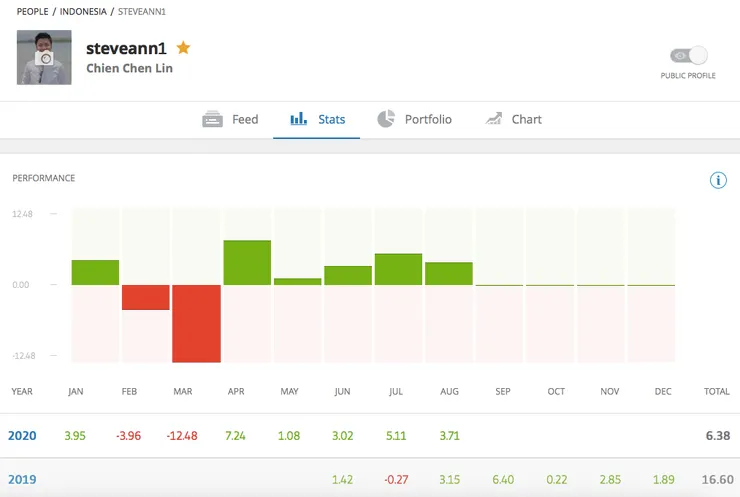Click the March red loss bar

coord(196,323)
